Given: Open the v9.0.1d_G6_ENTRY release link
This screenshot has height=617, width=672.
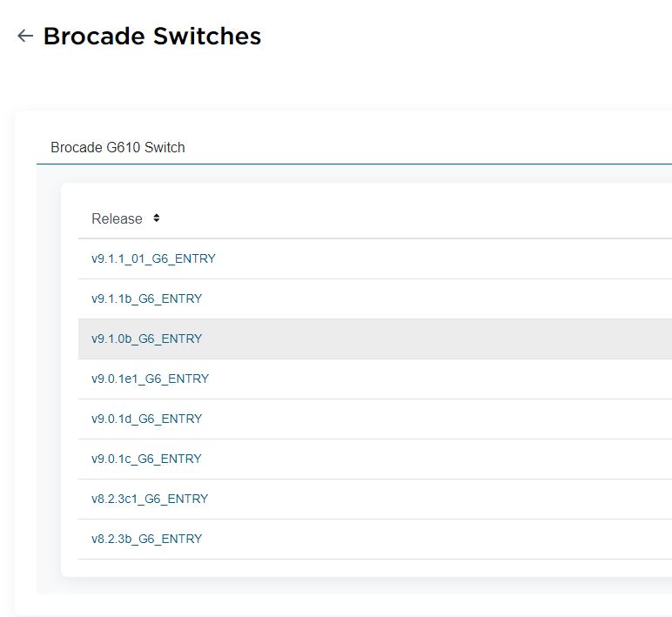Looking at the screenshot, I should tap(146, 419).
